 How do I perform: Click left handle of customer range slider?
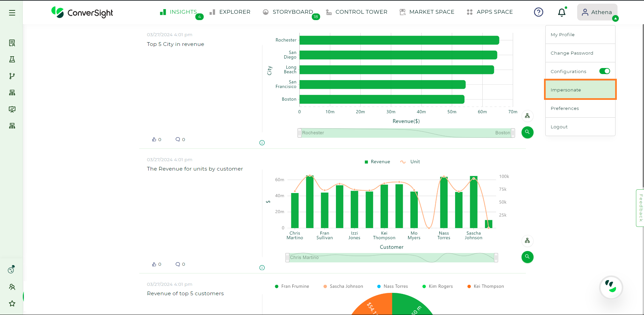(287, 258)
